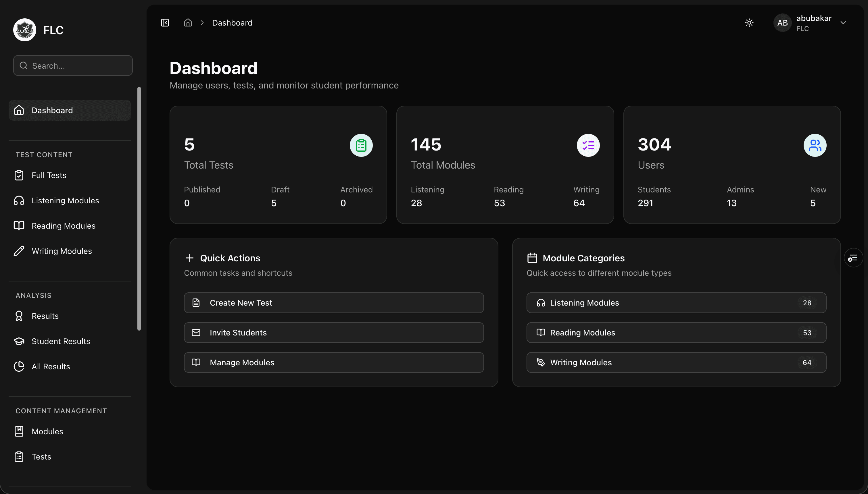Collapse the sidebar panel toggle icon
The width and height of the screenshot is (868, 494).
(165, 23)
